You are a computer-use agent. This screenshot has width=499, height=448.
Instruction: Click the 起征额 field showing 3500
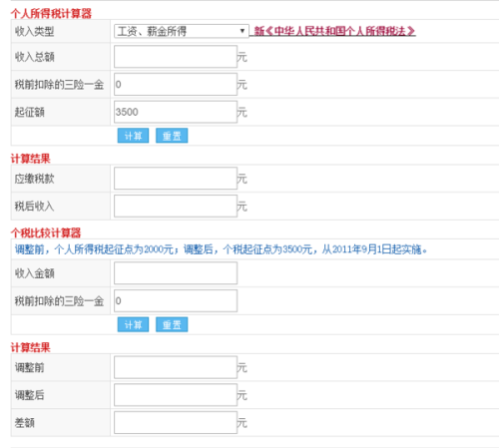[x=176, y=112]
